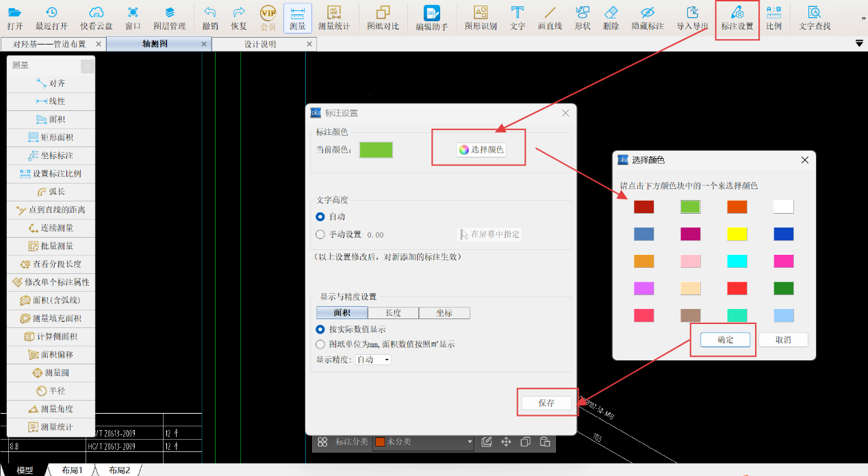868x476 pixels.
Task: Click the 选择颜色 button
Action: [481, 149]
